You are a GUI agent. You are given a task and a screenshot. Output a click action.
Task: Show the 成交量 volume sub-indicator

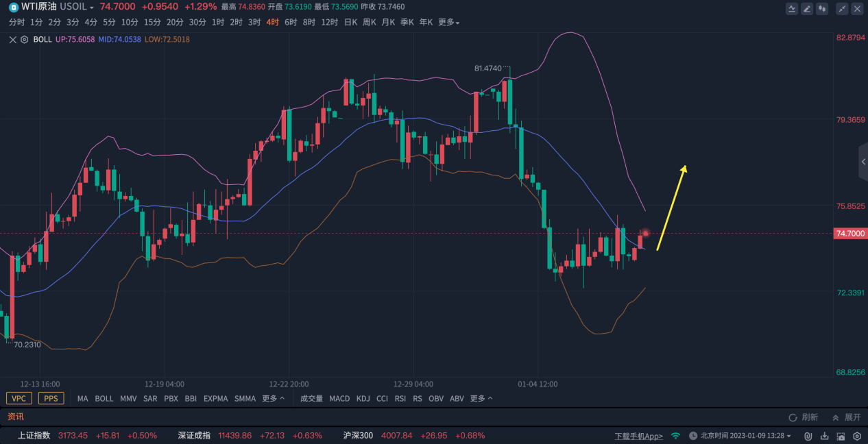pos(311,398)
